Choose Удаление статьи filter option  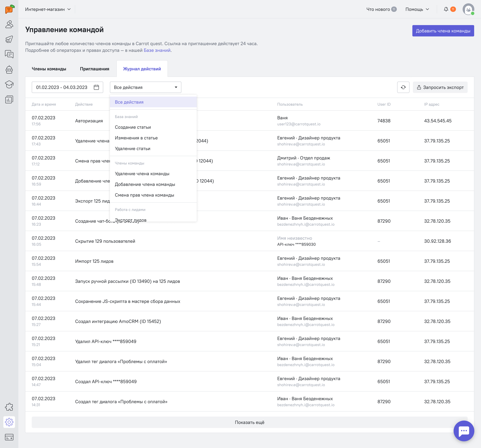tap(153, 148)
